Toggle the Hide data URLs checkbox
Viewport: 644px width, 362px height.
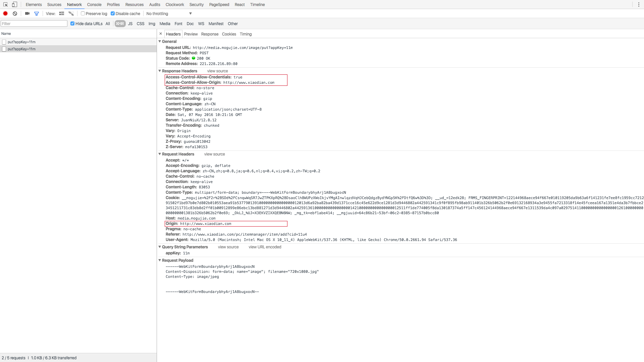click(72, 24)
